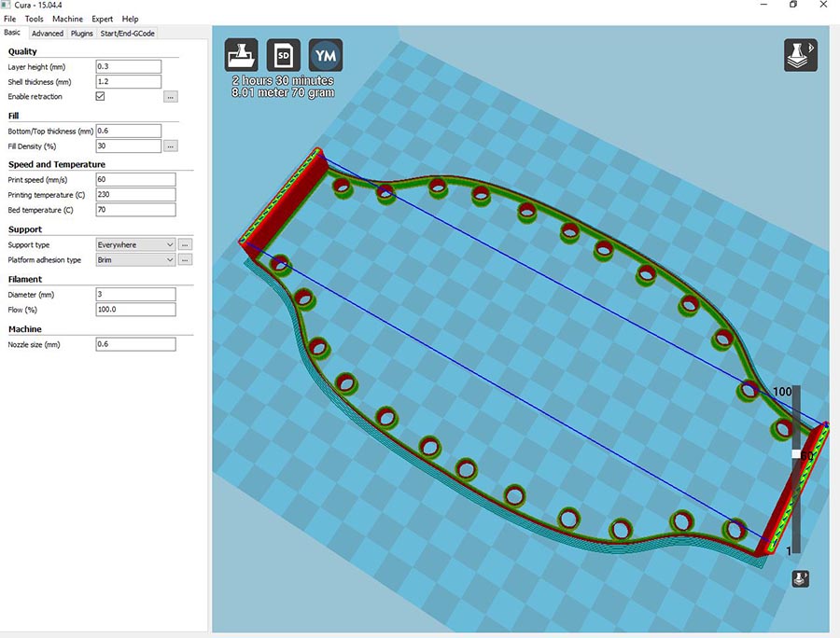This screenshot has width=840, height=638.
Task: Click the Nozzle size input field
Action: coord(135,343)
